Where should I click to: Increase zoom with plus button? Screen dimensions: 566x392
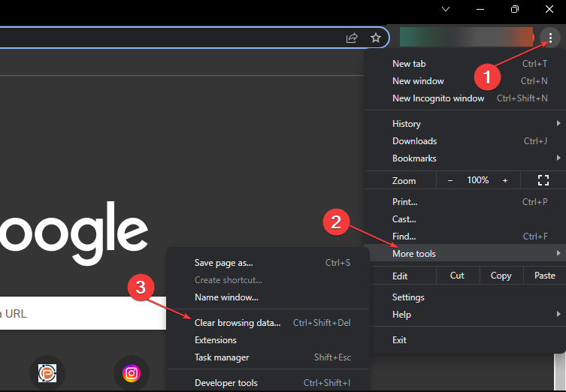pos(505,180)
